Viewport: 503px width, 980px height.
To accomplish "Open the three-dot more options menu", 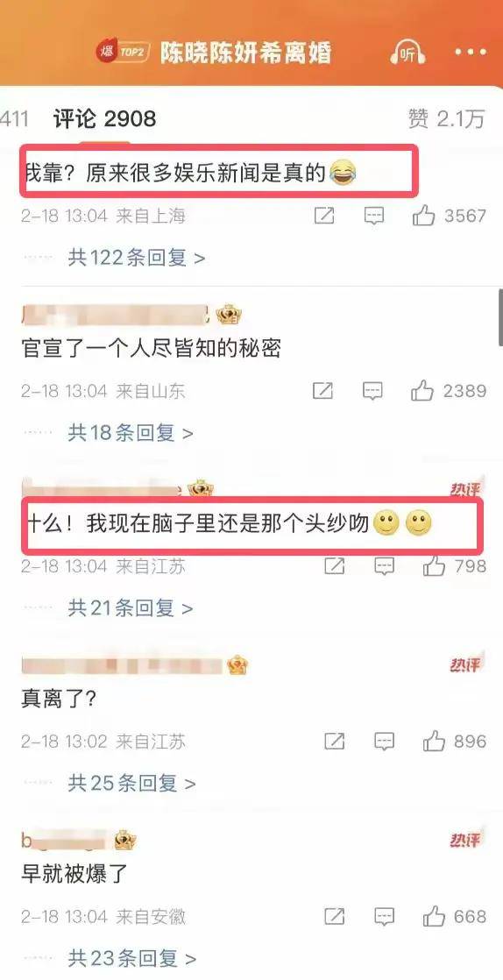I will pos(470,53).
